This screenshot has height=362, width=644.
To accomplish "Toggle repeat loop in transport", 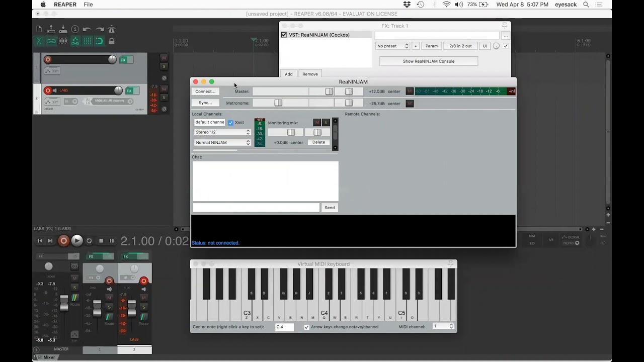I will click(89, 241).
